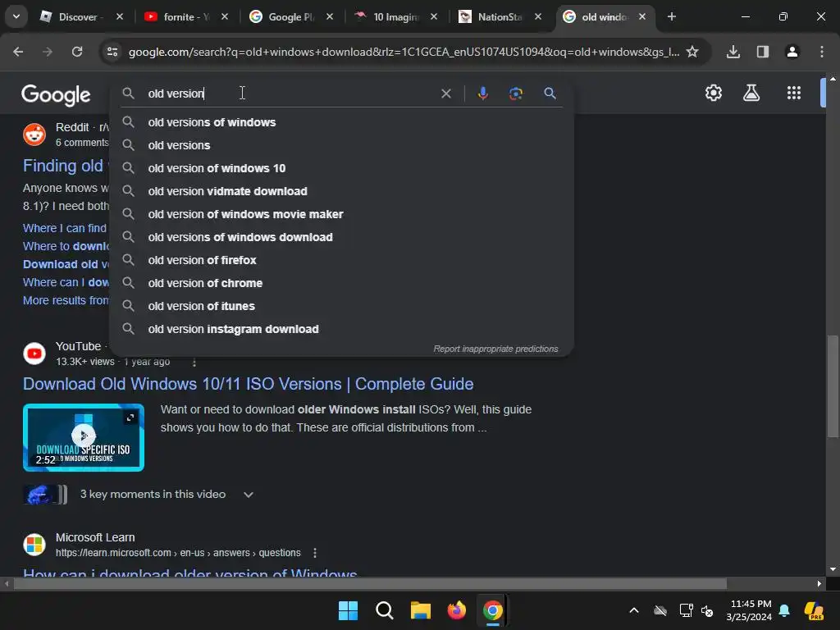Image resolution: width=840 pixels, height=630 pixels.
Task: Select suggestion 'old versions of windows'
Action: tap(342, 122)
